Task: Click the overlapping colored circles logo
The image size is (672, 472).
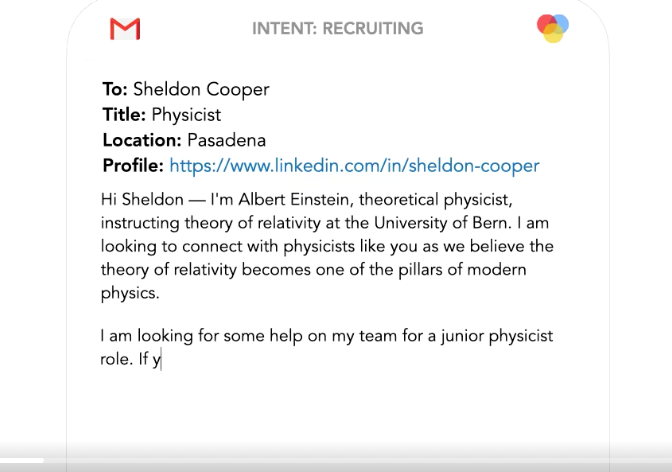Action: 553,28
